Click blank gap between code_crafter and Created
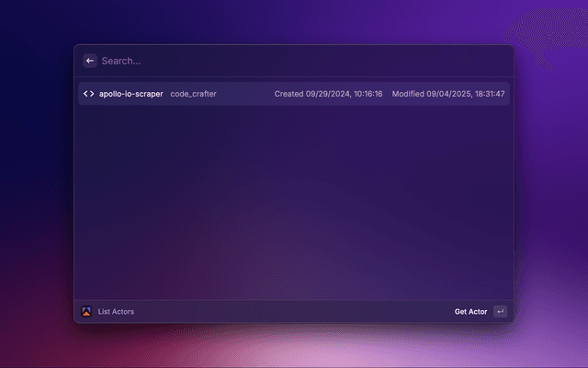The image size is (588, 368). (245, 94)
